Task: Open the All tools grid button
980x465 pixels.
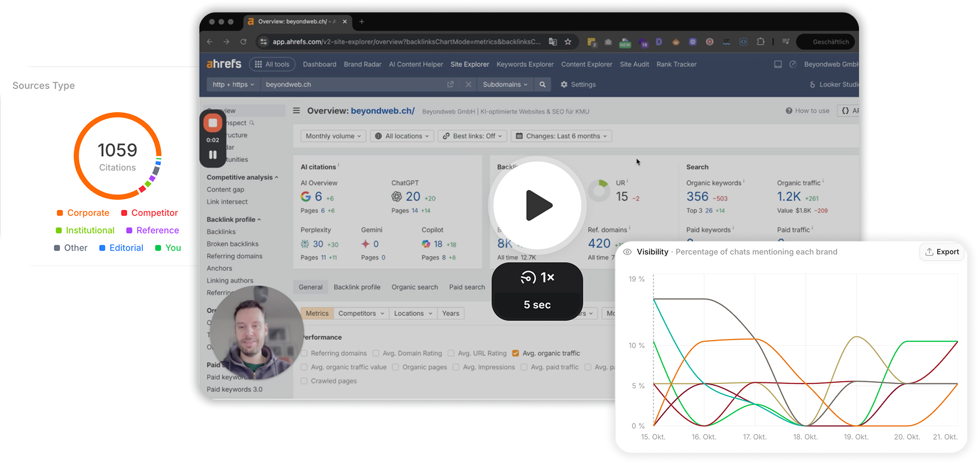Action: tap(272, 64)
